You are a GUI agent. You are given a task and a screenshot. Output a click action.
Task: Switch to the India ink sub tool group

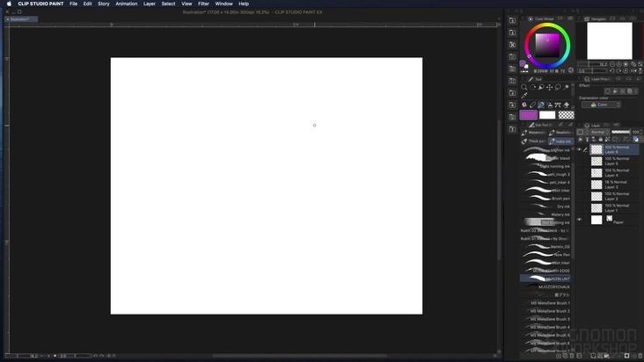point(560,141)
